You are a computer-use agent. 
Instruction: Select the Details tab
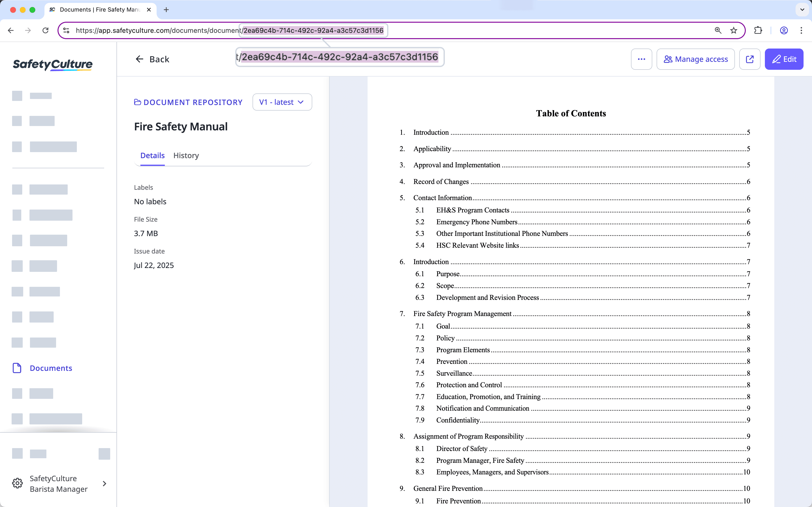pos(152,155)
